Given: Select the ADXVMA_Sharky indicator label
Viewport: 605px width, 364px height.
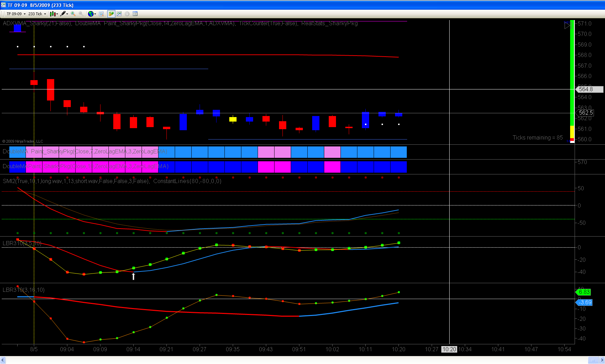Looking at the screenshot, I should 37,23.
